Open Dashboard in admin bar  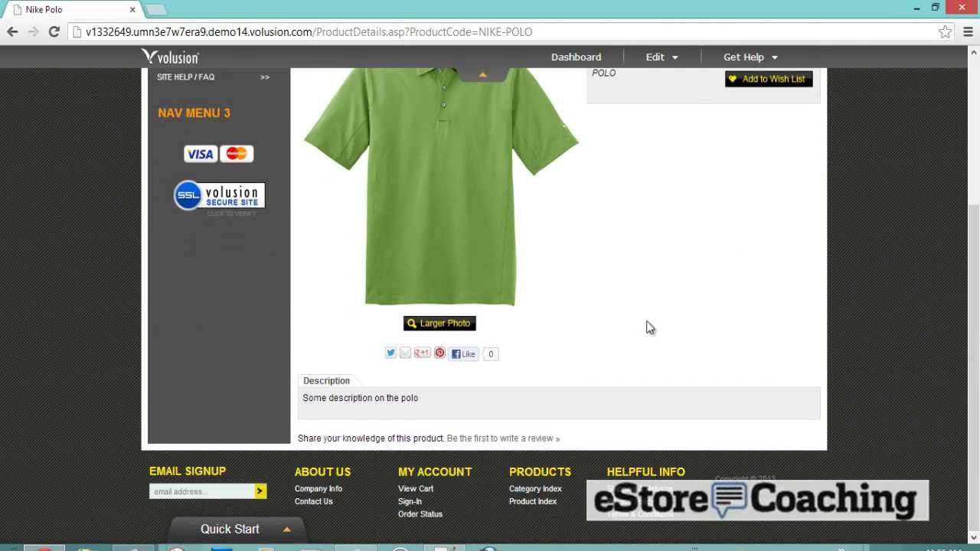(576, 57)
